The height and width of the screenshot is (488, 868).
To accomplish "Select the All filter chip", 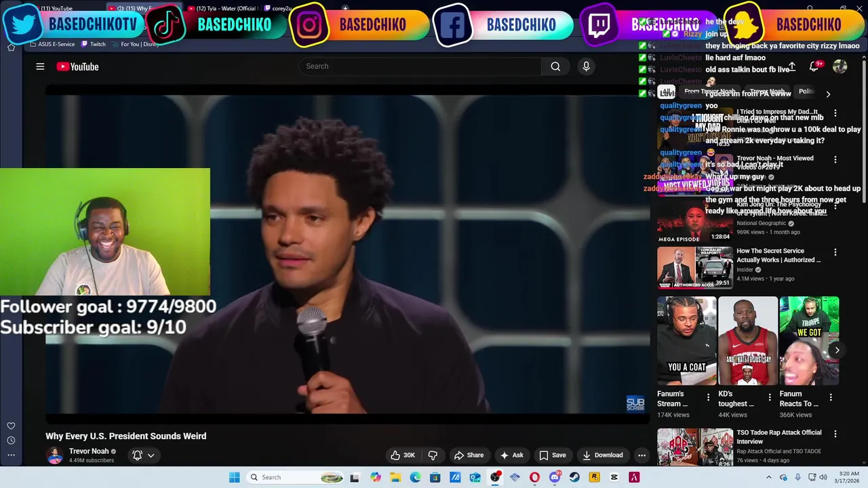I will point(667,93).
